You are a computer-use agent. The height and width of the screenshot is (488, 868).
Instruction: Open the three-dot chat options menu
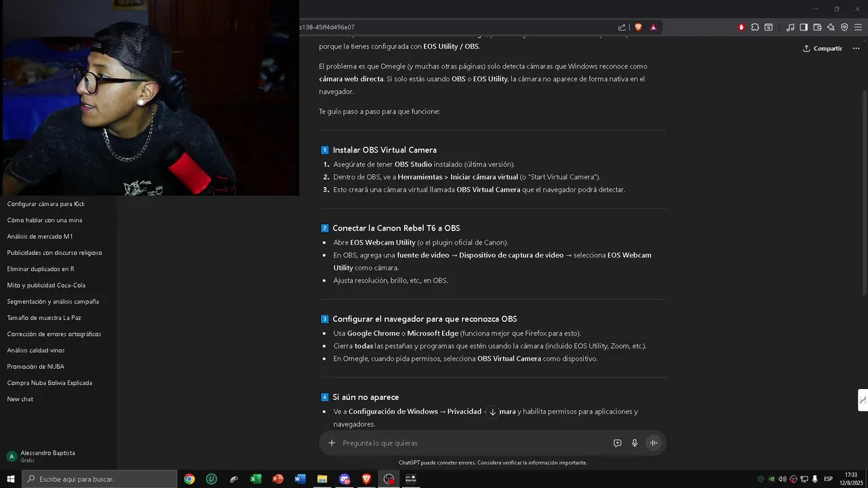856,48
